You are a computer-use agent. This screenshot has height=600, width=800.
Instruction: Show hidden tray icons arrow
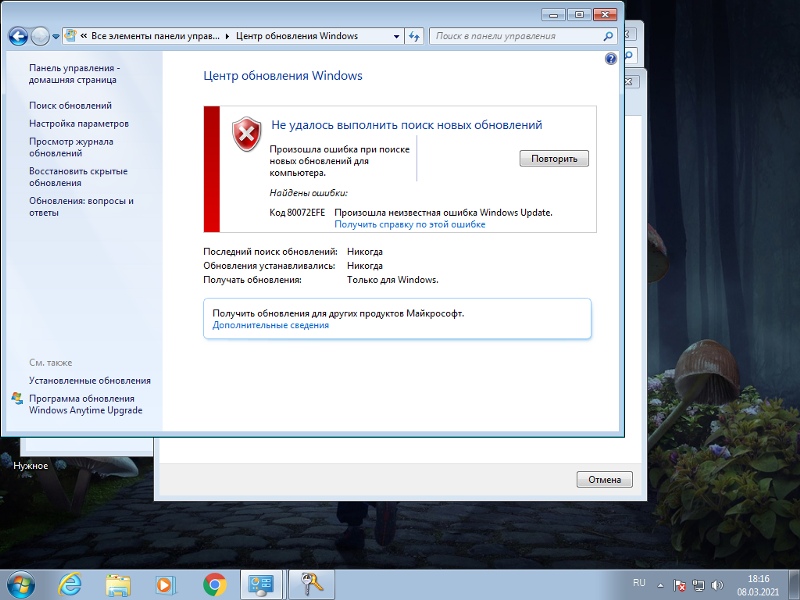click(x=660, y=585)
